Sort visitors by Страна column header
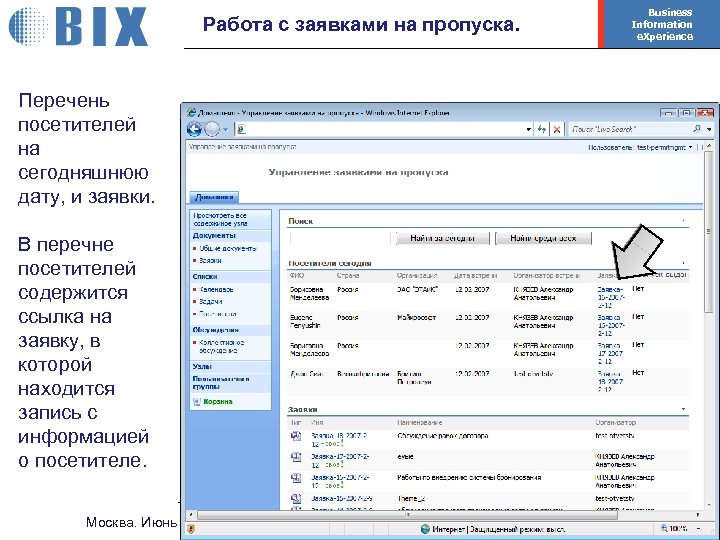The image size is (720, 540). click(x=348, y=276)
